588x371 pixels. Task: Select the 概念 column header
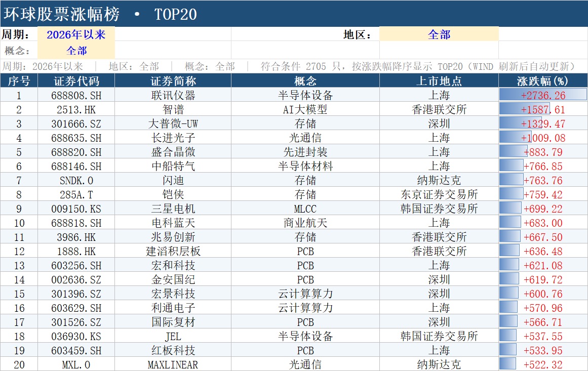[305, 80]
